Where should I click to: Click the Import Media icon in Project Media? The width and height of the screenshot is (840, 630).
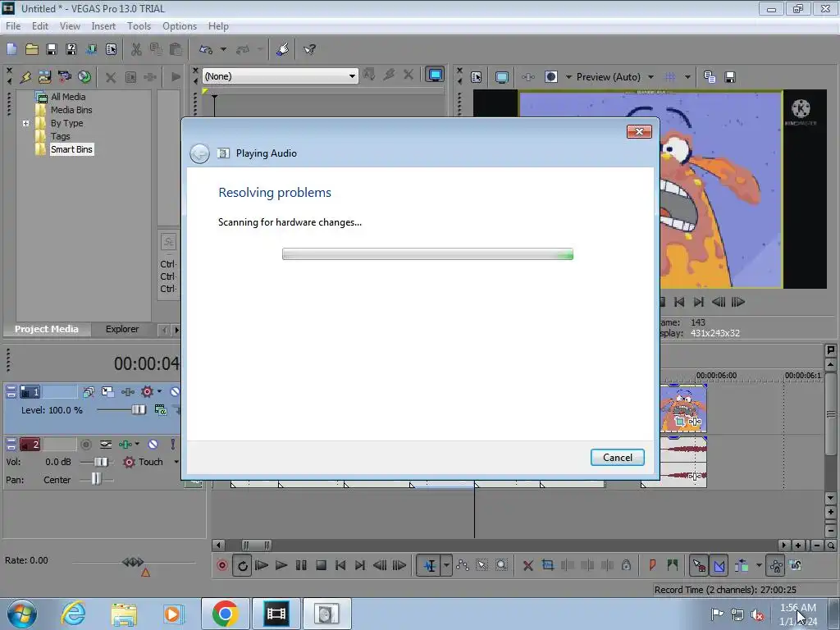click(44, 77)
